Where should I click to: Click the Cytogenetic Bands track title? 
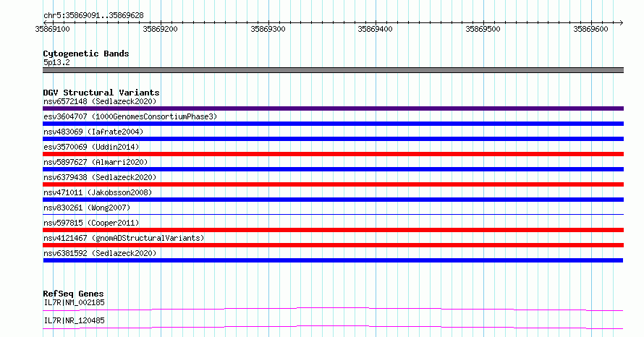tap(86, 54)
